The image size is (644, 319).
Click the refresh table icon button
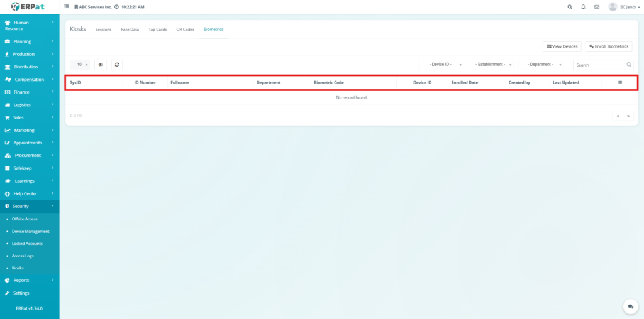[x=117, y=65]
